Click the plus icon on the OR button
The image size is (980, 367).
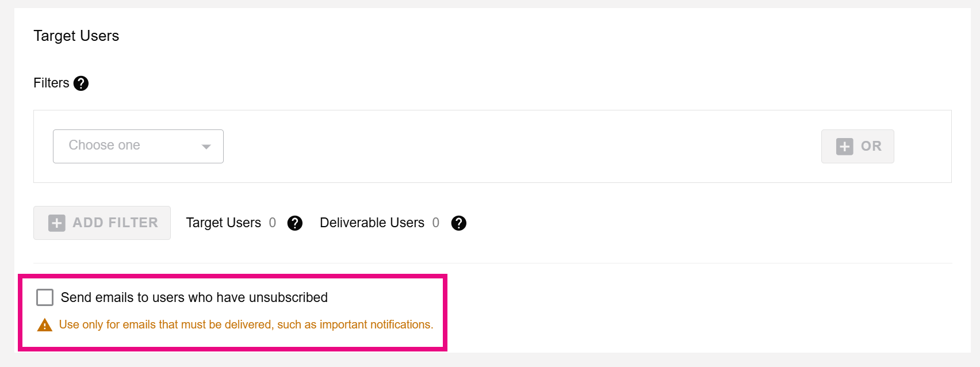pyautogui.click(x=844, y=147)
